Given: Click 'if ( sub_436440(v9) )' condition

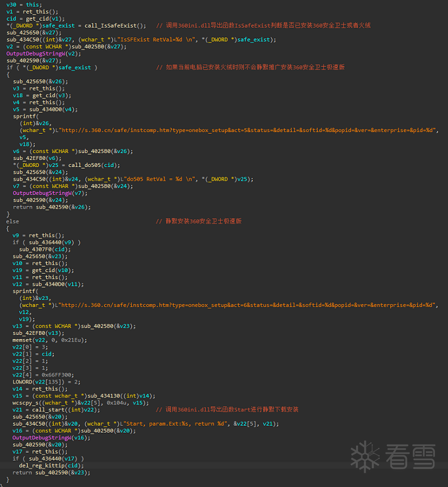Looking at the screenshot, I should (46, 242).
